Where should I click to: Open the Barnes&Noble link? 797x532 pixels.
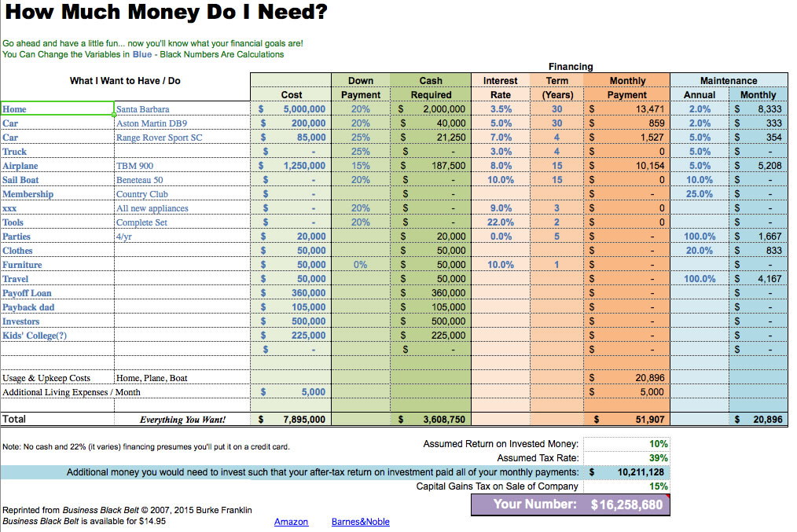360,522
